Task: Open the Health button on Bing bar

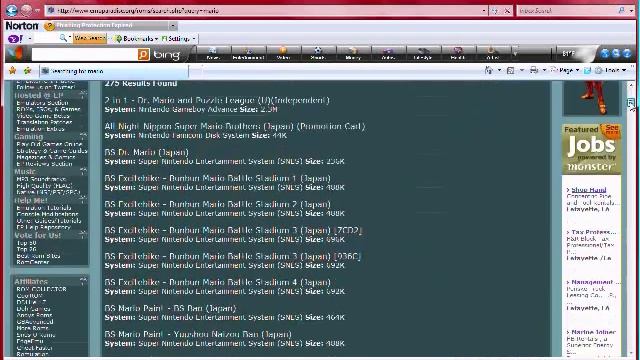Action: [458, 53]
